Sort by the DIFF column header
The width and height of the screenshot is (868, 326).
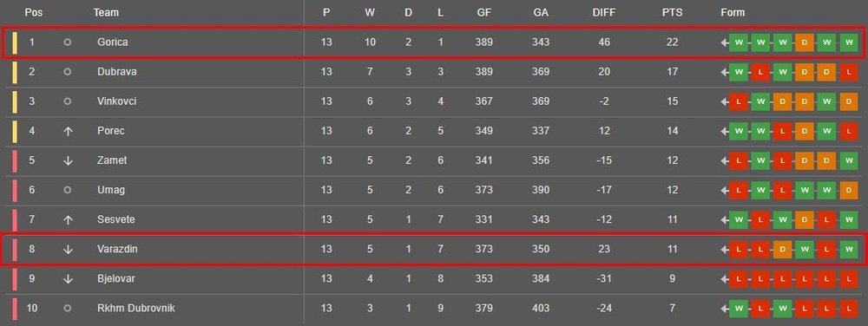(x=604, y=12)
